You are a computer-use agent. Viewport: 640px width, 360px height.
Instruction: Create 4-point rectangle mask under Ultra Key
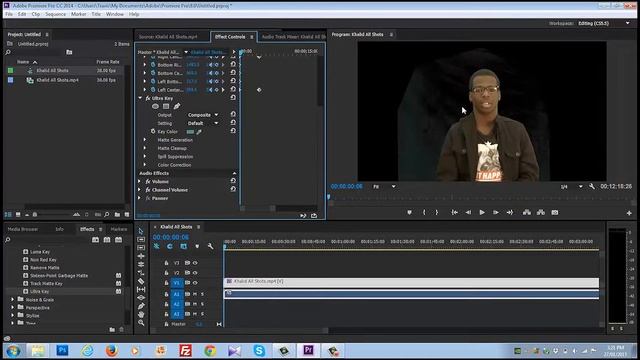tap(166, 107)
